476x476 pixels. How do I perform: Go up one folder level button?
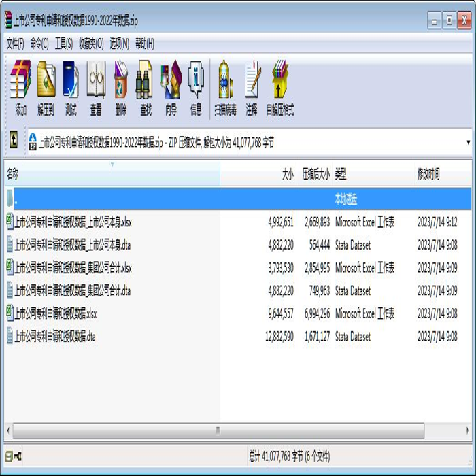coord(14,140)
